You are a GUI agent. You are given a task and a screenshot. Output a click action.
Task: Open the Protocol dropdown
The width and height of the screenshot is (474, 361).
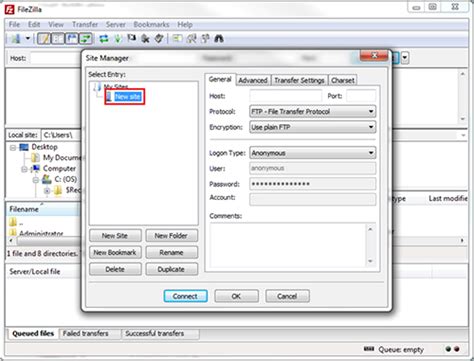pyautogui.click(x=313, y=112)
